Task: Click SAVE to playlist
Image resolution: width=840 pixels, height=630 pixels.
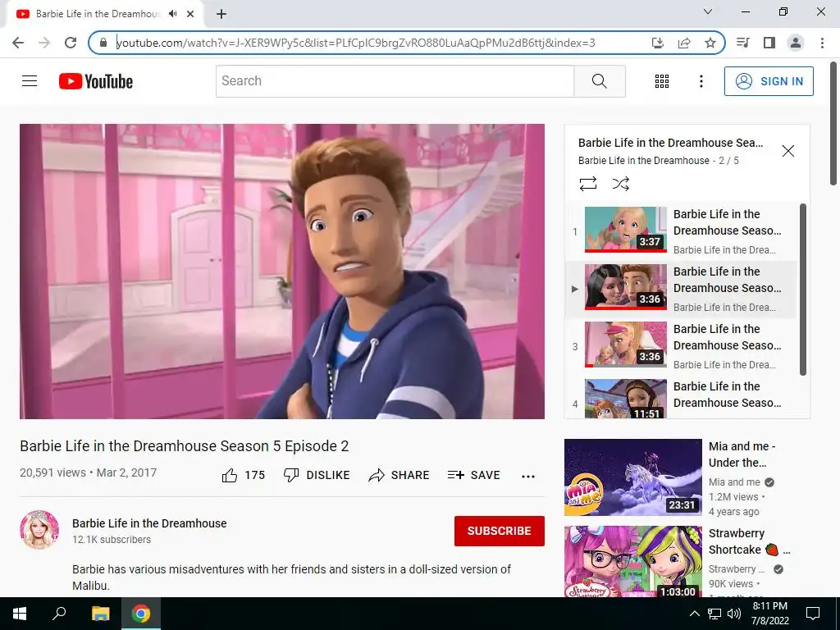Action: click(x=473, y=475)
